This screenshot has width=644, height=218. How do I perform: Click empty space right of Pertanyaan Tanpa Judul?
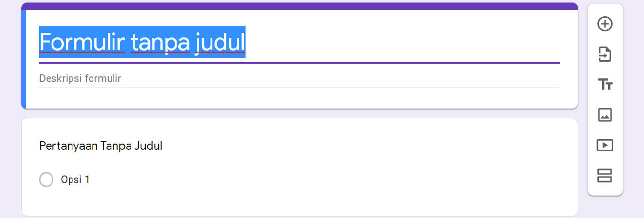(354, 146)
